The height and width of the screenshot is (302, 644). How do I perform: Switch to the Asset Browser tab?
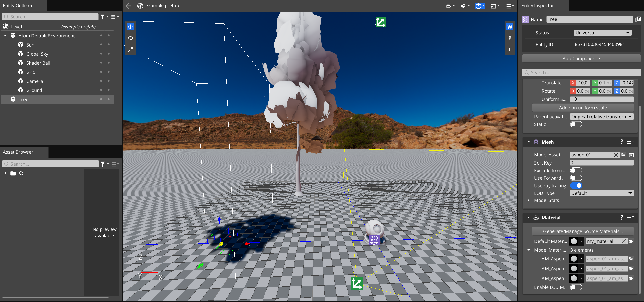pos(18,152)
